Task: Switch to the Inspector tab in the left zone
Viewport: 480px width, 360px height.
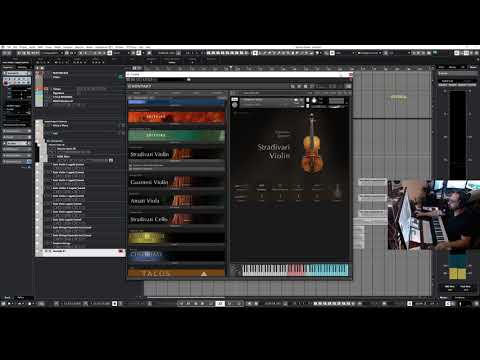Action: [8, 67]
